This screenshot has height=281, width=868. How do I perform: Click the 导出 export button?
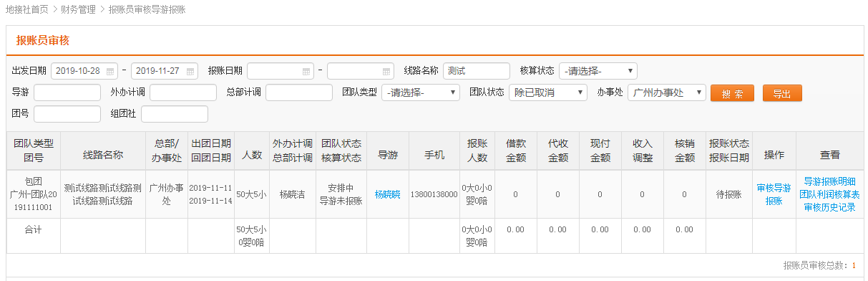782,93
